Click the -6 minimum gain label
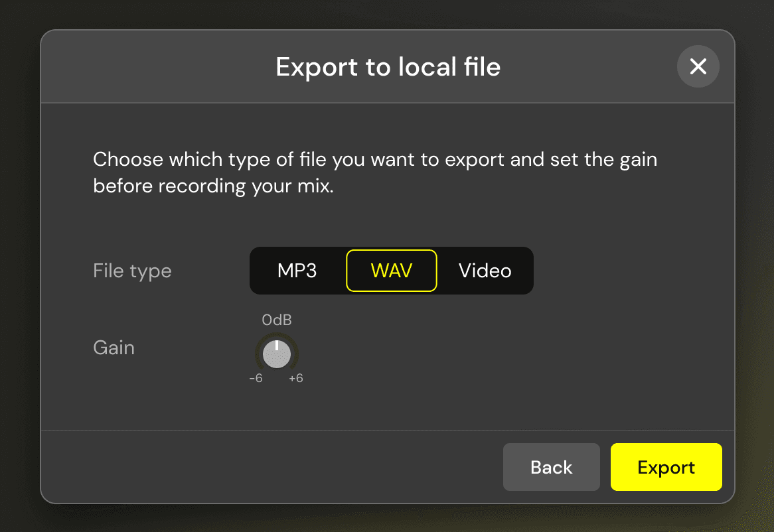The height and width of the screenshot is (532, 774). click(x=256, y=378)
